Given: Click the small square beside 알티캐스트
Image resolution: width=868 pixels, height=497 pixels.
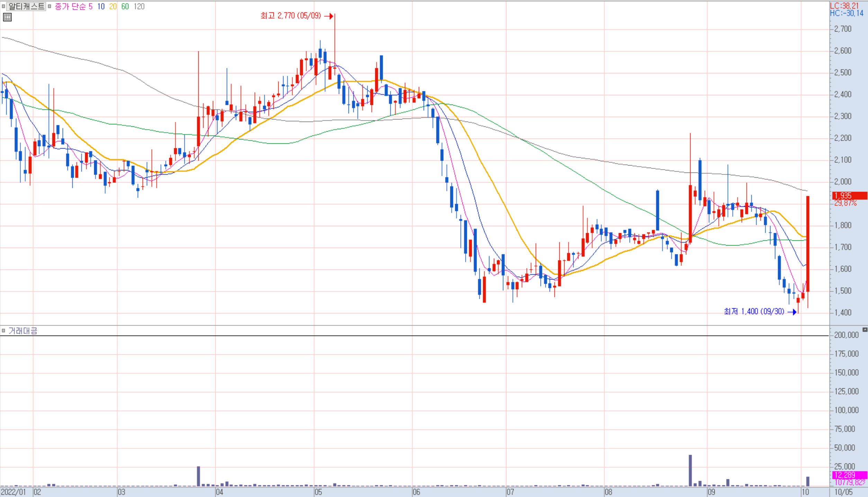Looking at the screenshot, I should pyautogui.click(x=3, y=6).
